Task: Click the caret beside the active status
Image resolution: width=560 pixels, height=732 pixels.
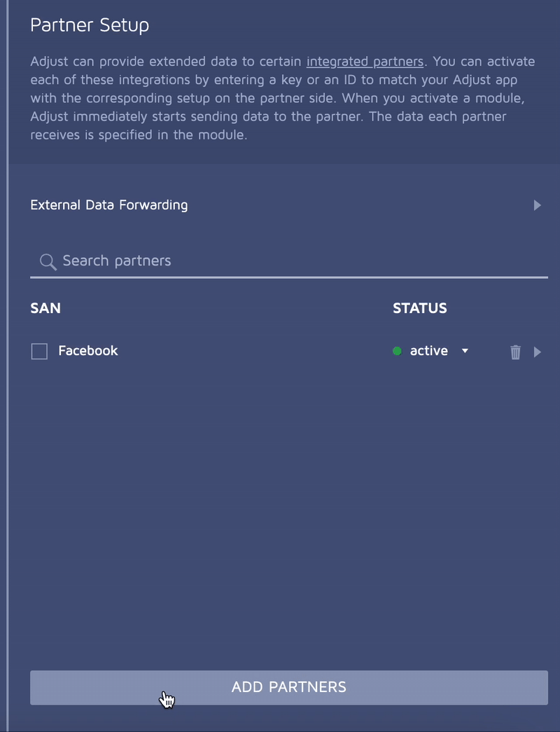Action: point(465,351)
